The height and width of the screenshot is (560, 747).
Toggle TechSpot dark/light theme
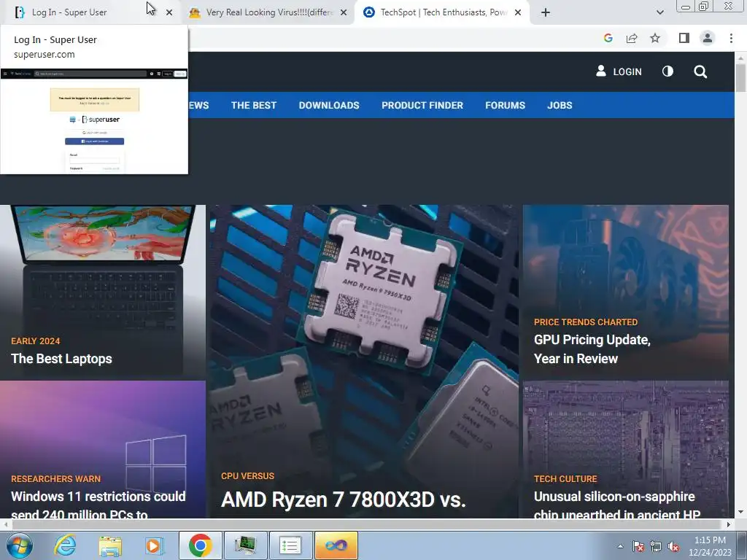coord(667,71)
